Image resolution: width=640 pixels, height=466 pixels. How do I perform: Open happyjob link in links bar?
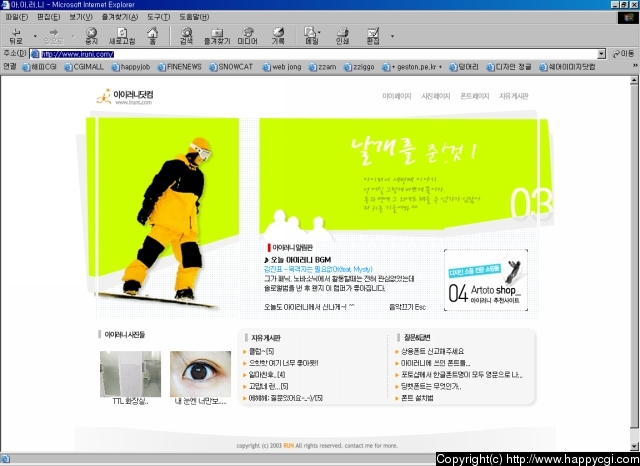(x=131, y=67)
